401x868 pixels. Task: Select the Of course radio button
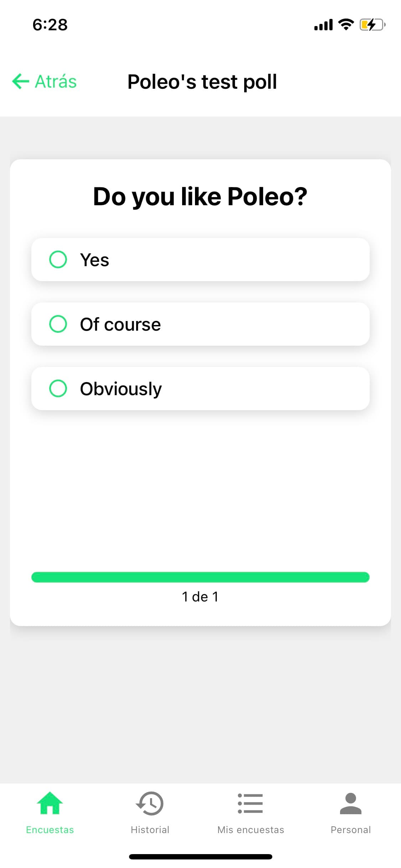[58, 324]
